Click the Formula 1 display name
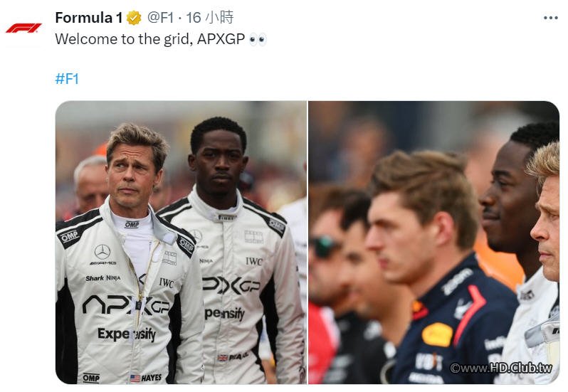The height and width of the screenshot is (392, 568). point(89,18)
